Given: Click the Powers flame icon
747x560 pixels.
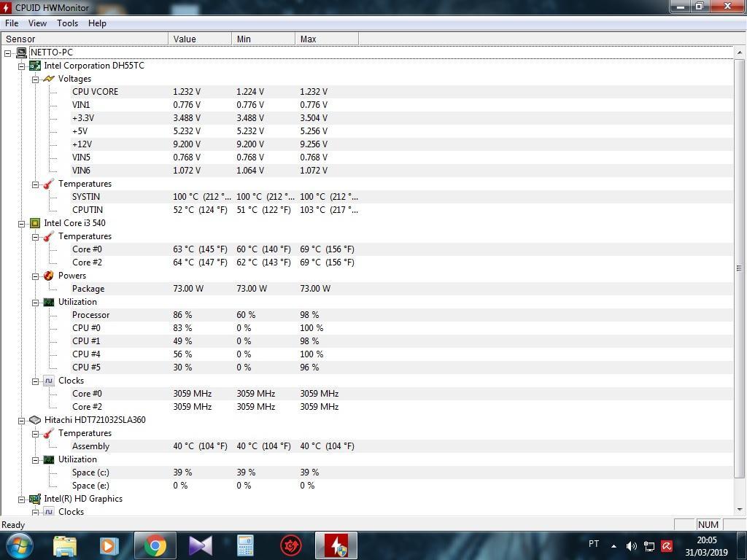Looking at the screenshot, I should click(49, 276).
